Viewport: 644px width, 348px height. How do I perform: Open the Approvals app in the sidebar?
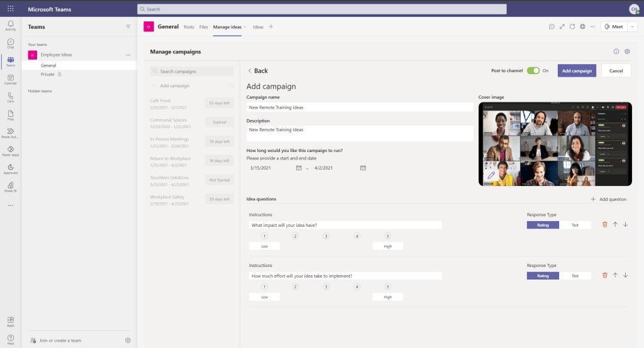[10, 168]
